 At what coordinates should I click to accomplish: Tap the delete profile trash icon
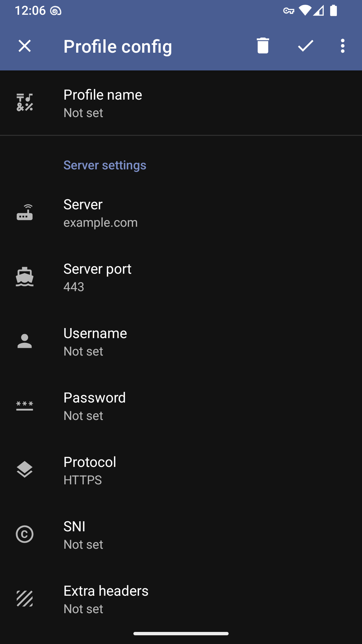[263, 46]
